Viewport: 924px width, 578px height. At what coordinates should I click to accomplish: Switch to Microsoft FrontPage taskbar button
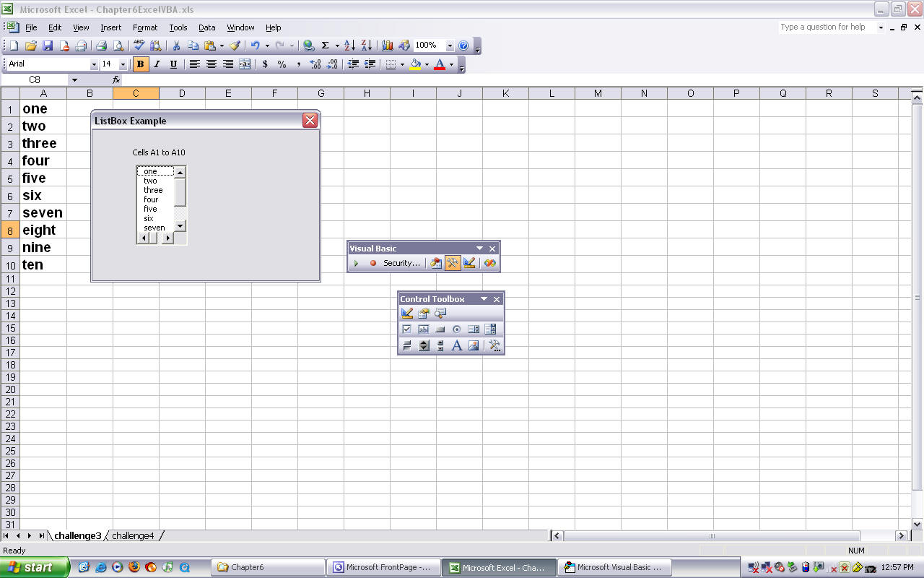382,567
